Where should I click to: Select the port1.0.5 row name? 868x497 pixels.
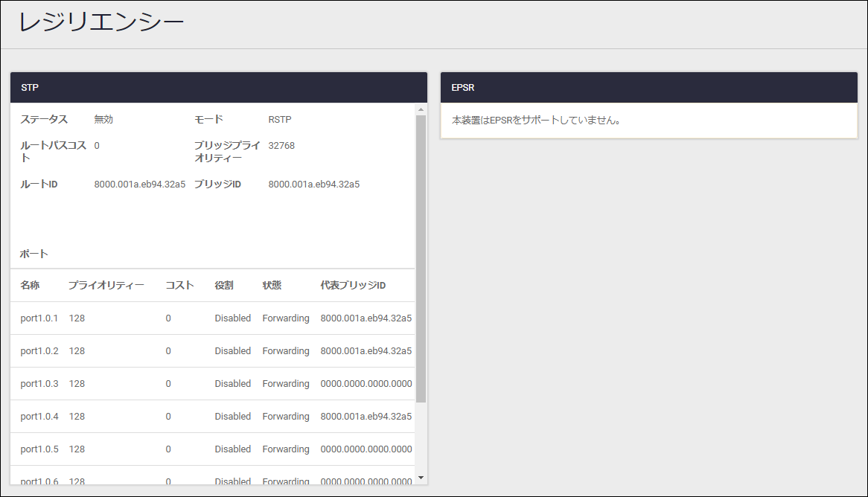point(39,449)
